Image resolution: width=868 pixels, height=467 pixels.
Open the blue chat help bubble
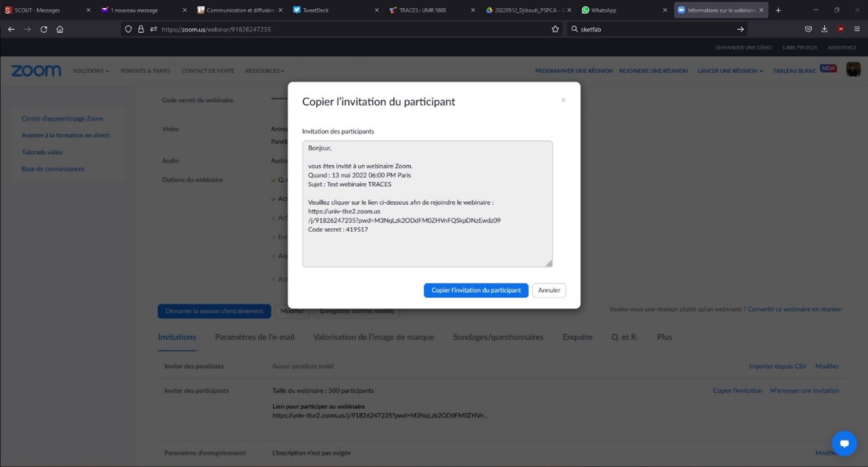844,443
